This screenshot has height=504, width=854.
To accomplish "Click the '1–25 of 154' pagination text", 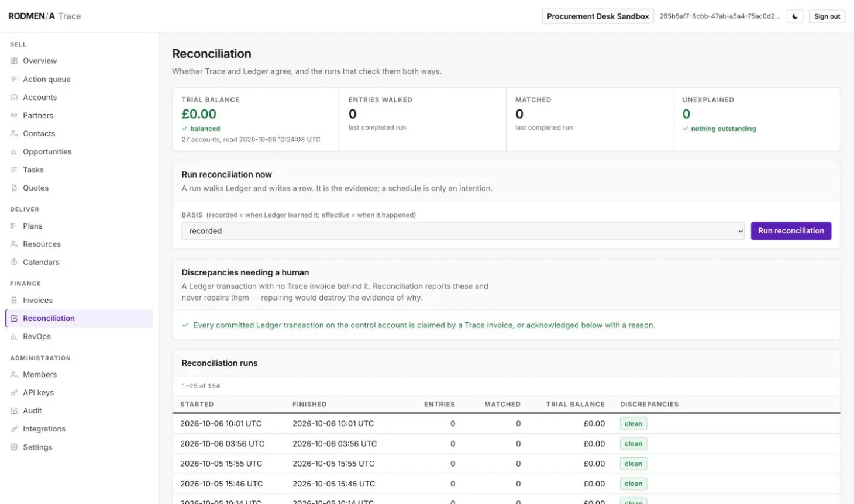I will point(201,386).
